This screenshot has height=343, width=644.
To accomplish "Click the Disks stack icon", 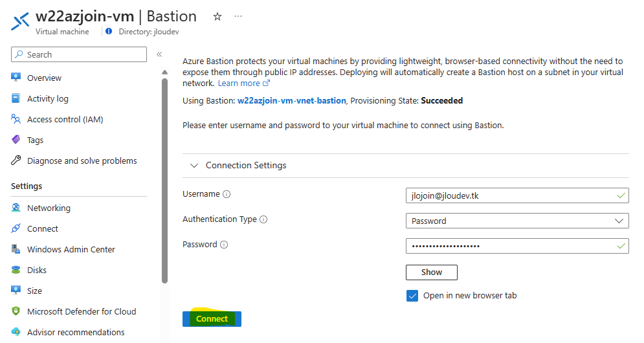I will click(x=16, y=270).
